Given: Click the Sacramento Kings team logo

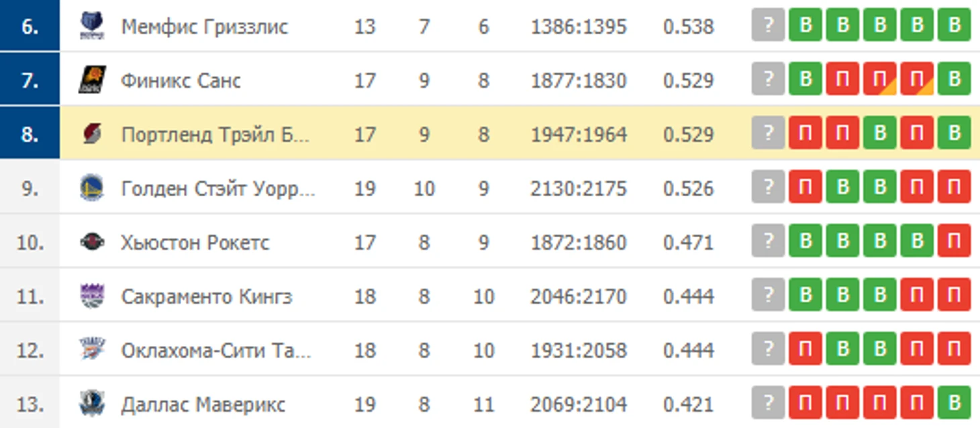Looking at the screenshot, I should pyautogui.click(x=92, y=296).
